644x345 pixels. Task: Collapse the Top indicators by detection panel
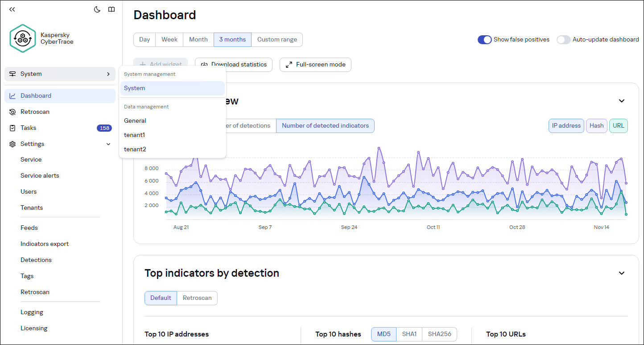[621, 273]
